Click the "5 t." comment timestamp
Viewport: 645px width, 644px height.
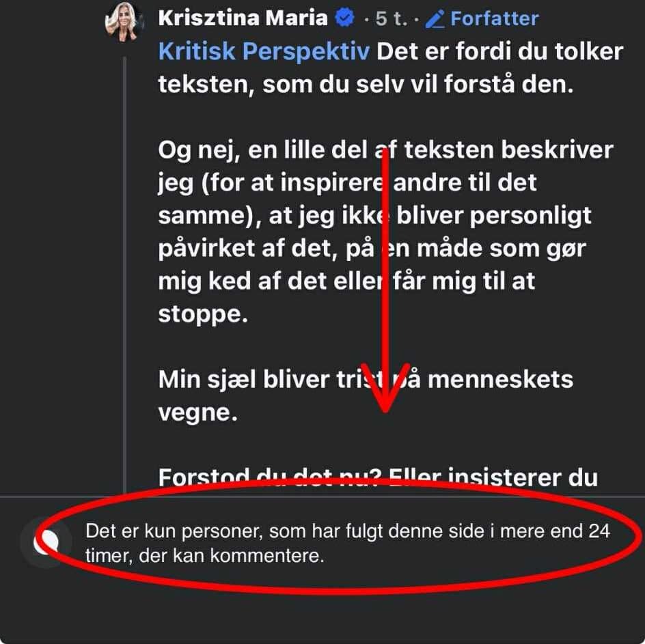pos(390,19)
